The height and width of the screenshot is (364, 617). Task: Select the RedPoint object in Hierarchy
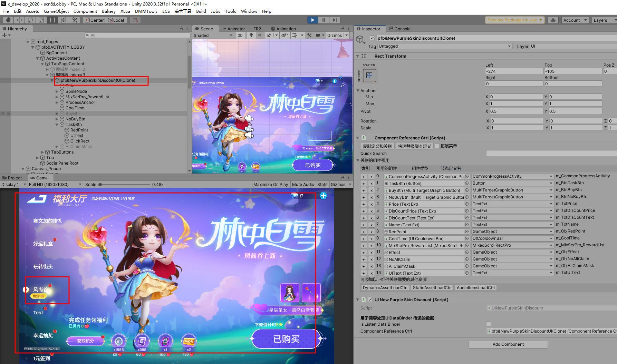pyautogui.click(x=79, y=130)
